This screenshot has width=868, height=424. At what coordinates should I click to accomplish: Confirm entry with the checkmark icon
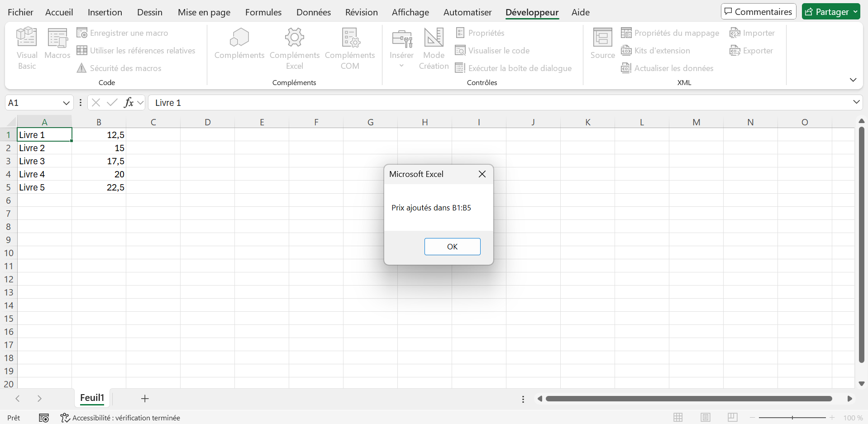(112, 103)
